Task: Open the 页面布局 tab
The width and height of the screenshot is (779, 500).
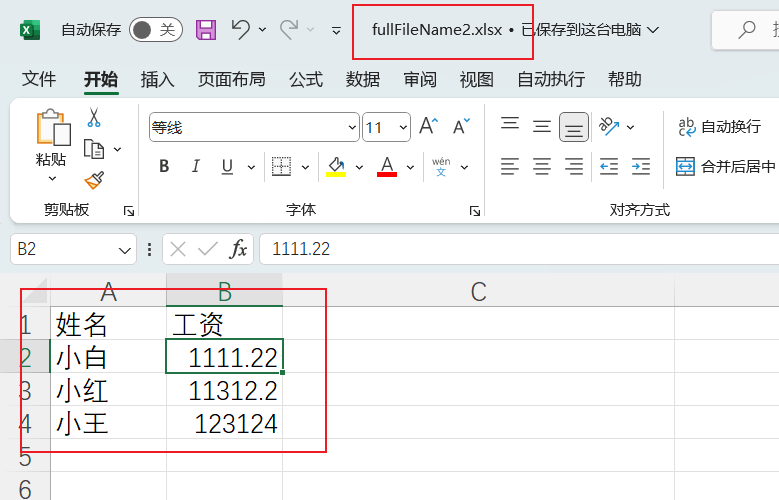Action: (x=232, y=79)
